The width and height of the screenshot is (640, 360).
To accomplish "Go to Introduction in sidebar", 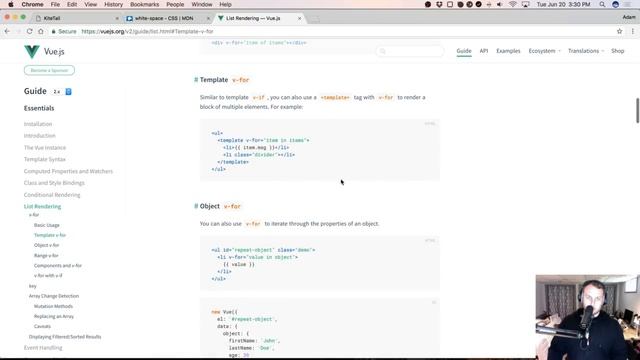I will tap(40, 136).
